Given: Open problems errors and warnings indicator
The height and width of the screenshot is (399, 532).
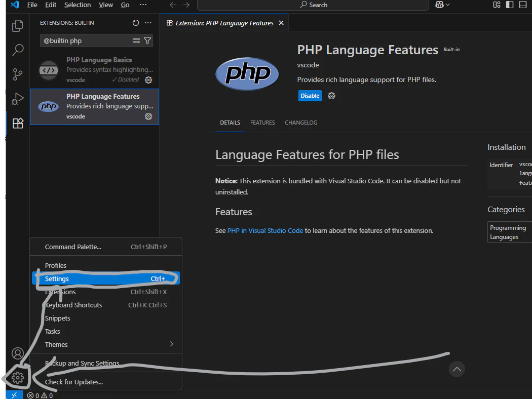Looking at the screenshot, I should click(40, 395).
